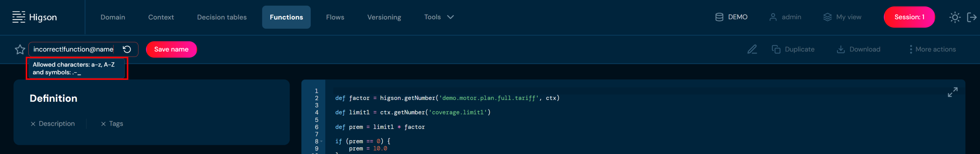Toggle the Tags field in Definition
The width and height of the screenshot is (980, 154).
[112, 124]
